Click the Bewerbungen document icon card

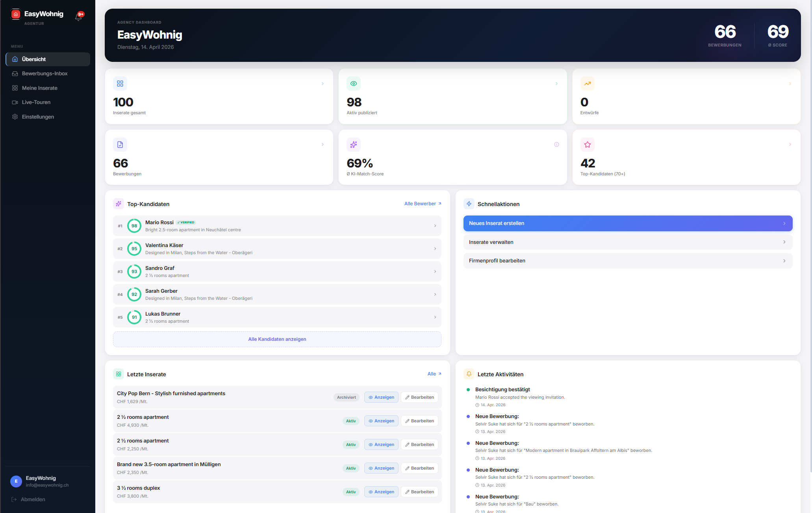click(120, 145)
